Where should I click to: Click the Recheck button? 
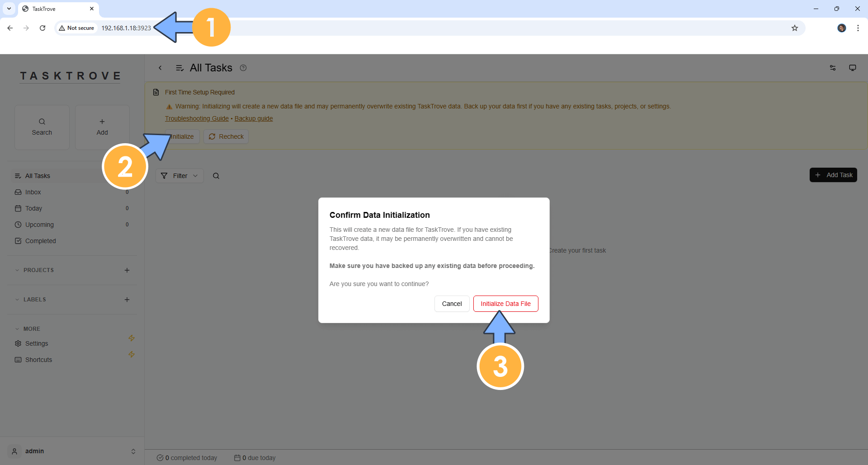[226, 136]
